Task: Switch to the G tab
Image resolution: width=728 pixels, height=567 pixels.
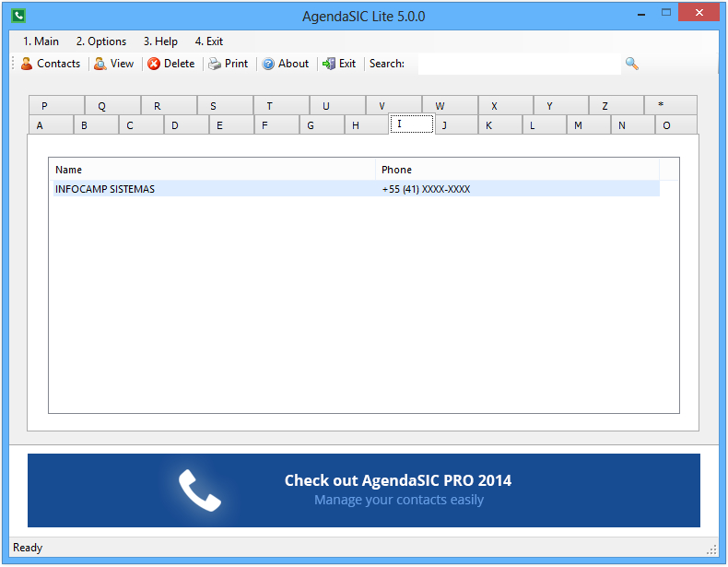Action: (x=322, y=124)
